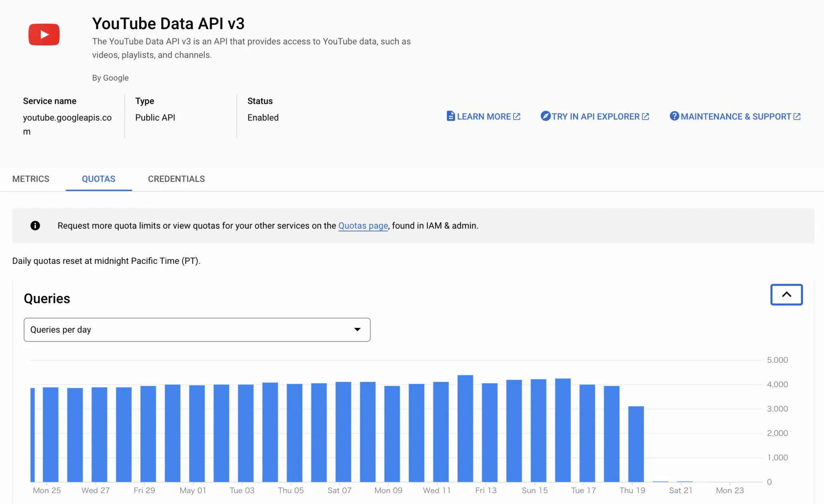The width and height of the screenshot is (824, 504).
Task: Click the info icon in the quota notice
Action: 35,226
